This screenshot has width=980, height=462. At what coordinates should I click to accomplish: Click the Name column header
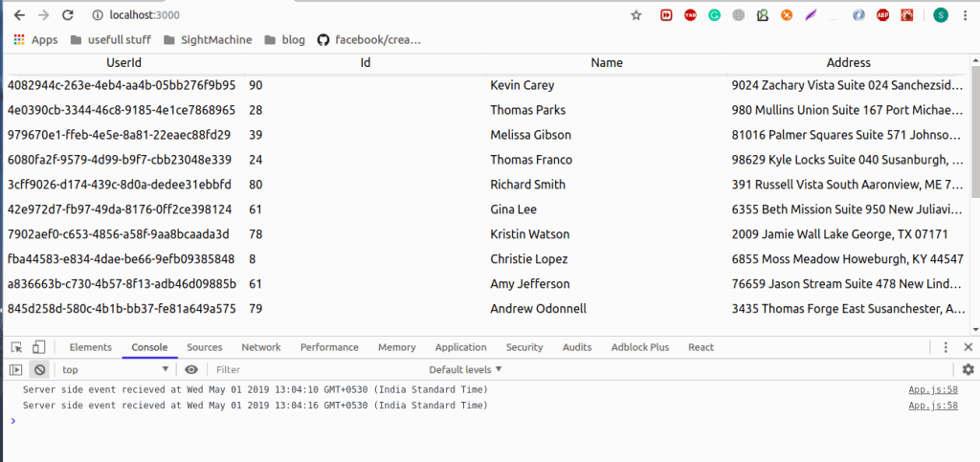click(x=607, y=62)
